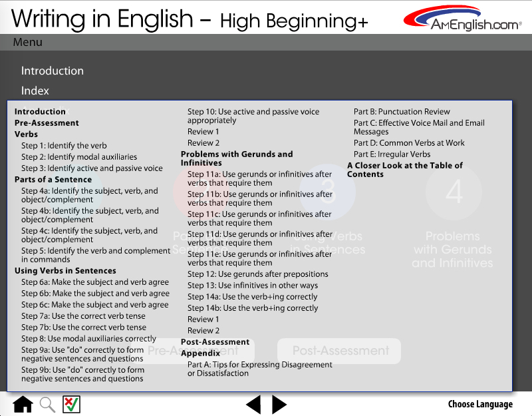532x416 pixels.
Task: Open Review 1 under Step 10
Action: point(203,131)
